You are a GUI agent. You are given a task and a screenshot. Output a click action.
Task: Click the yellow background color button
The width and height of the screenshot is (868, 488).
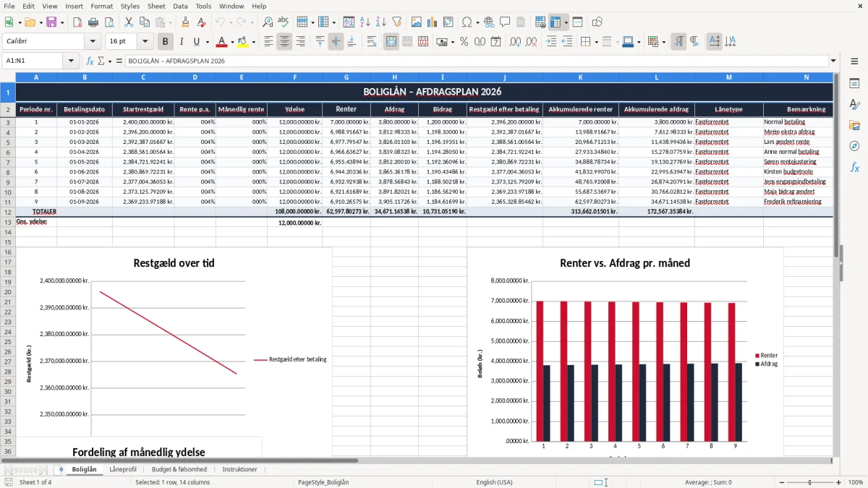(x=242, y=42)
